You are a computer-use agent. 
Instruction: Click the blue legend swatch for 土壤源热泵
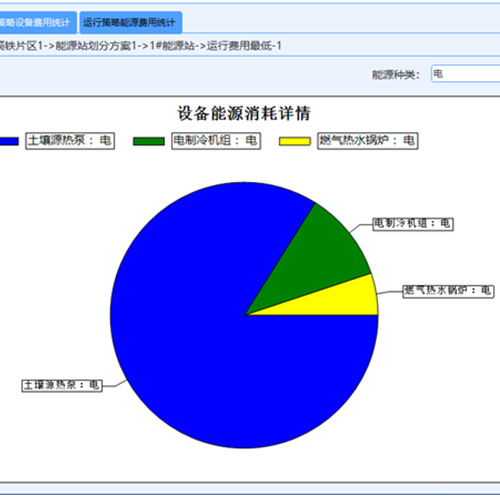click(9, 141)
